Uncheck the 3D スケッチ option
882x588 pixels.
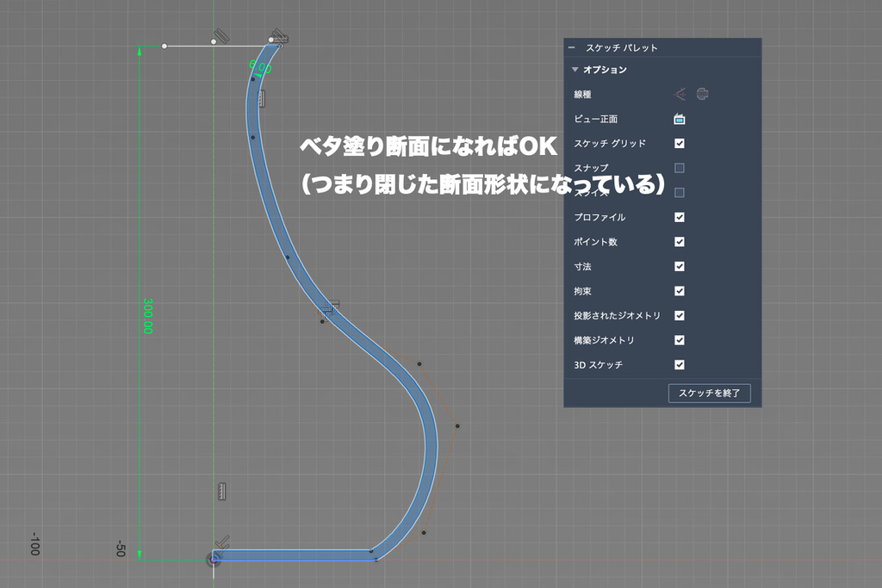coord(680,365)
